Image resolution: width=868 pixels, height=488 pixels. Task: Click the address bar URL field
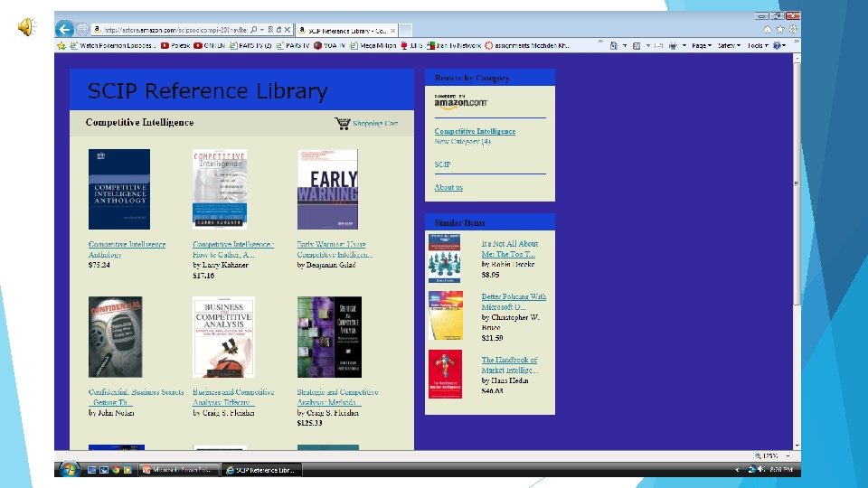click(x=175, y=30)
